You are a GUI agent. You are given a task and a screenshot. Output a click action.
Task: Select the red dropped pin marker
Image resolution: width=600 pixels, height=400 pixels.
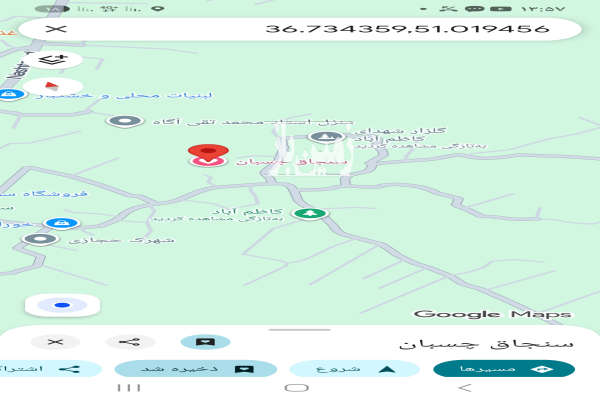(208, 152)
